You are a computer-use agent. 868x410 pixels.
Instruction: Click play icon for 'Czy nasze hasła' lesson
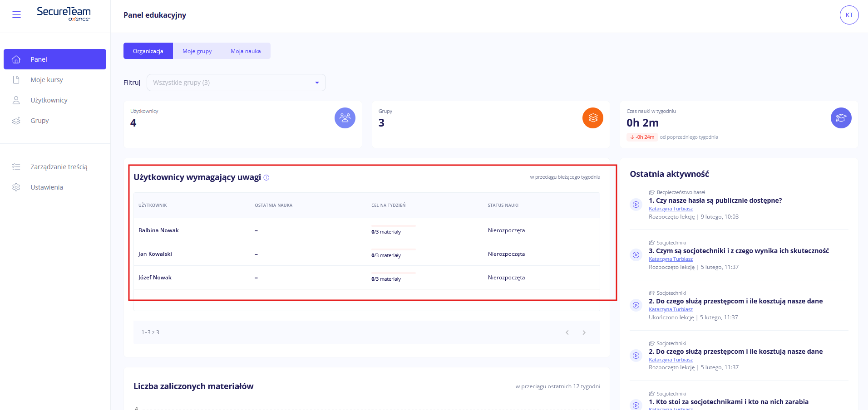click(636, 205)
